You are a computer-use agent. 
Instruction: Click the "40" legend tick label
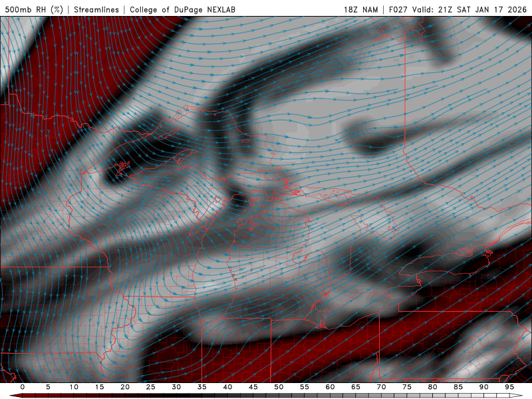click(227, 387)
